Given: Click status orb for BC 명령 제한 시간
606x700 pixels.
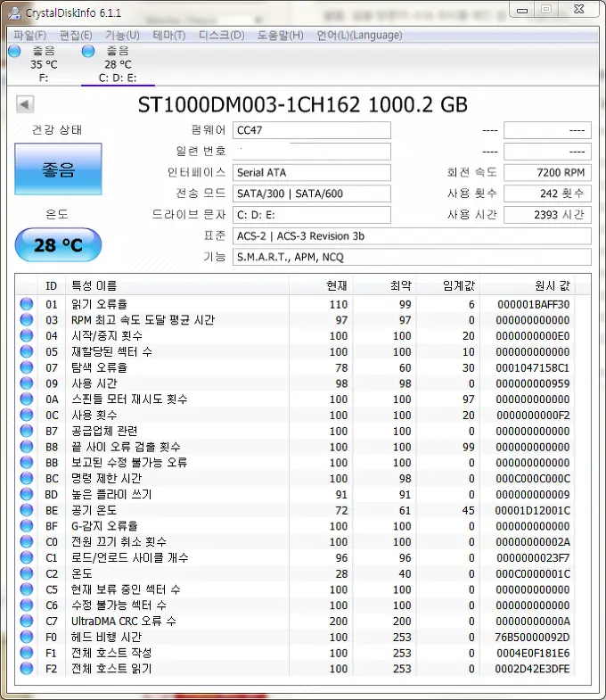Looking at the screenshot, I should tap(27, 478).
